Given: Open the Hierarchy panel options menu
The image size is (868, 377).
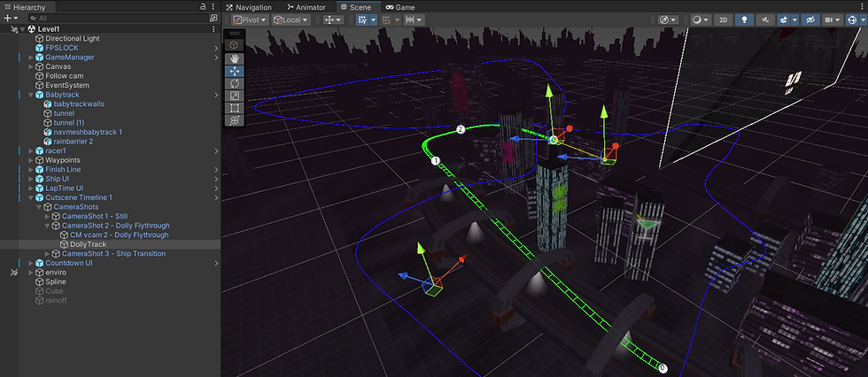Looking at the screenshot, I should coord(213,7).
